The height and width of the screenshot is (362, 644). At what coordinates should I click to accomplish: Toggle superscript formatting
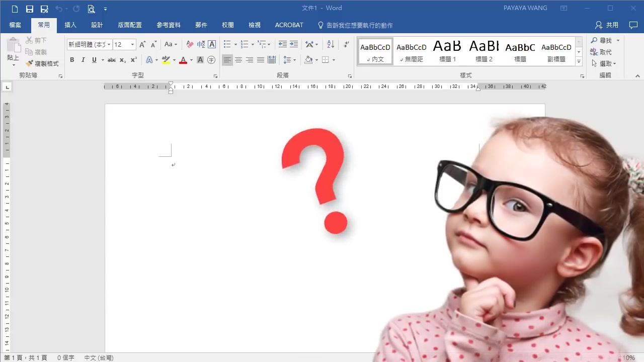coord(134,60)
